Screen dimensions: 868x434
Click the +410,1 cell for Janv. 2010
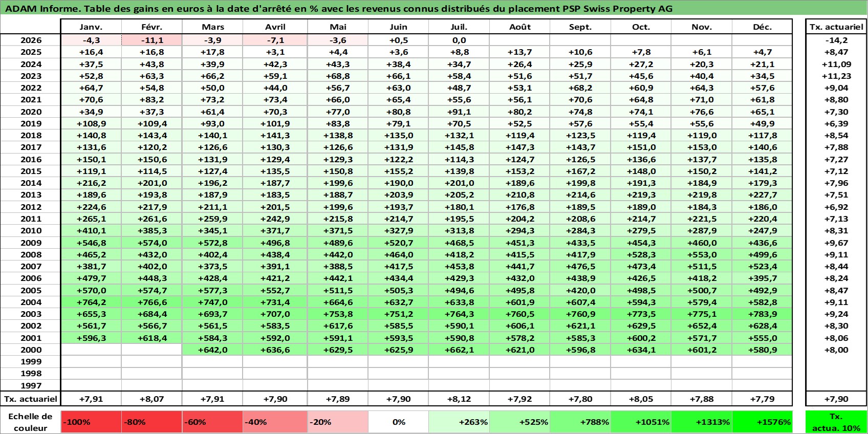point(91,230)
